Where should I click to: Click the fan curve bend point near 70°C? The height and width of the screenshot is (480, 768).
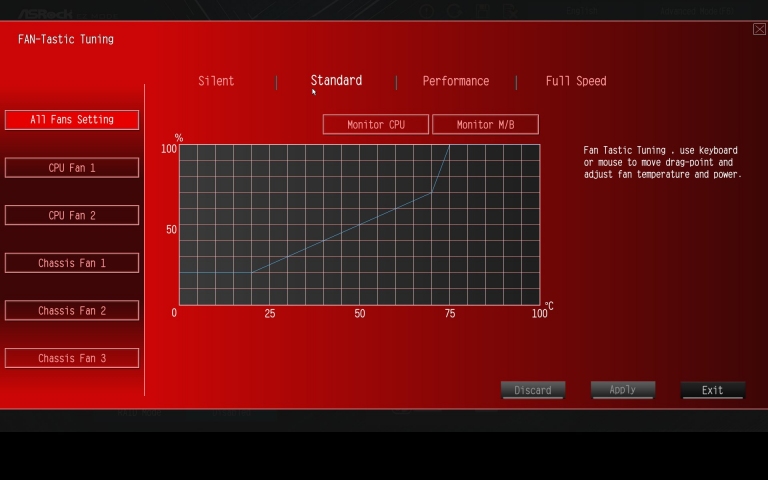(x=432, y=192)
